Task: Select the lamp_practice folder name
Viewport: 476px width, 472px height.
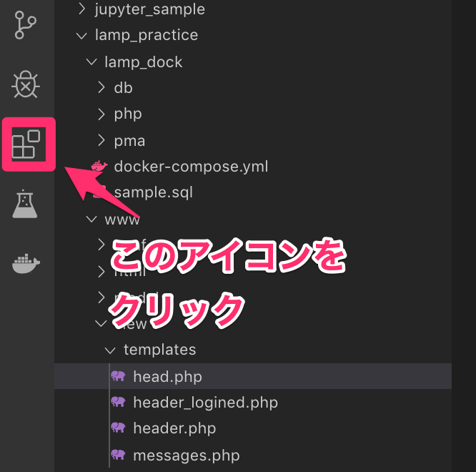Action: tap(147, 36)
